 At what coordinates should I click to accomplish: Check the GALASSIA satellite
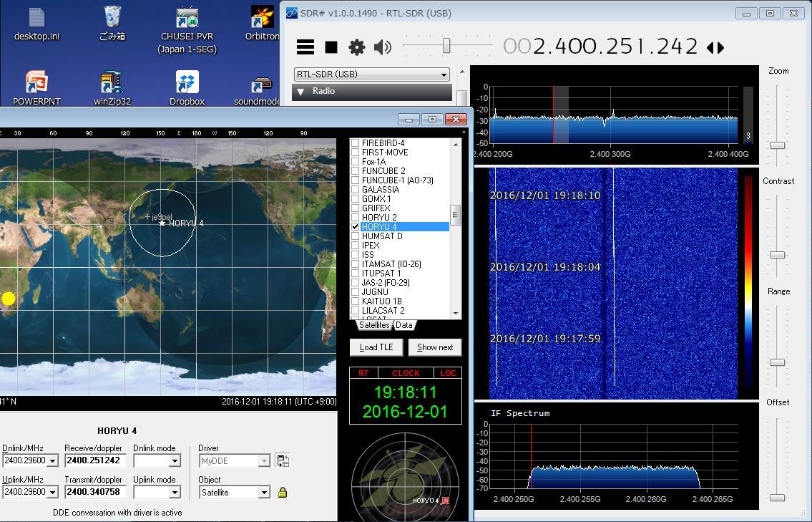pos(356,190)
